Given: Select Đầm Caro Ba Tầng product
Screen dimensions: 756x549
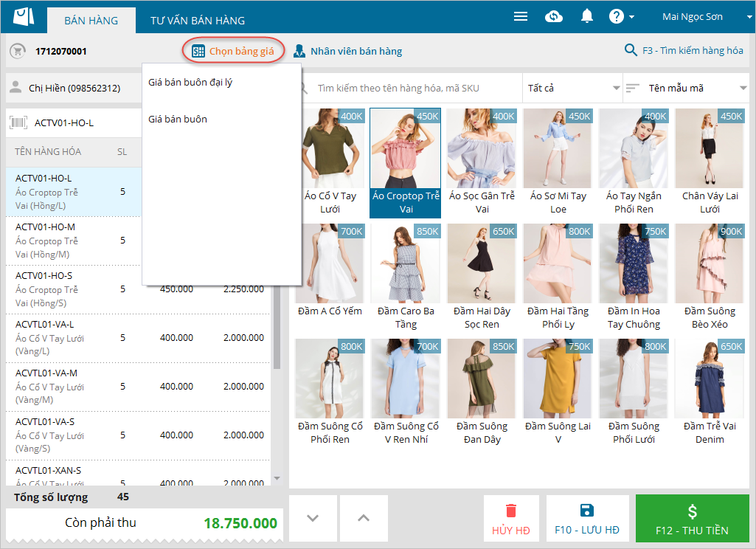Looking at the screenshot, I should pos(406,277).
